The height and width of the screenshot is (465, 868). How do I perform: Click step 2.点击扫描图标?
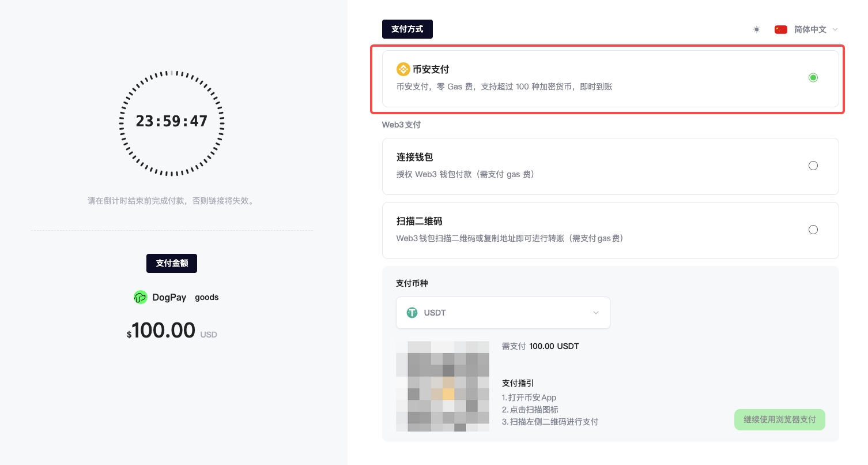pyautogui.click(x=530, y=410)
